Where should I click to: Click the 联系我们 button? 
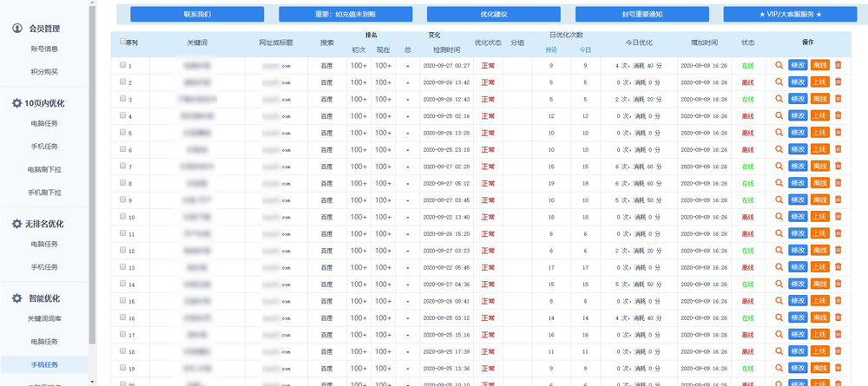pos(197,15)
